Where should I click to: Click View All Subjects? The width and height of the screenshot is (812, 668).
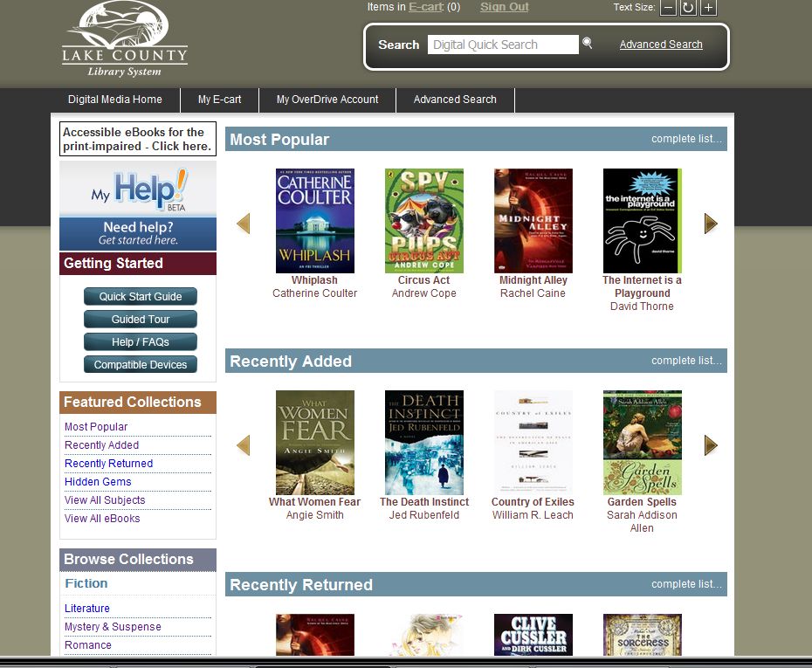(x=105, y=500)
